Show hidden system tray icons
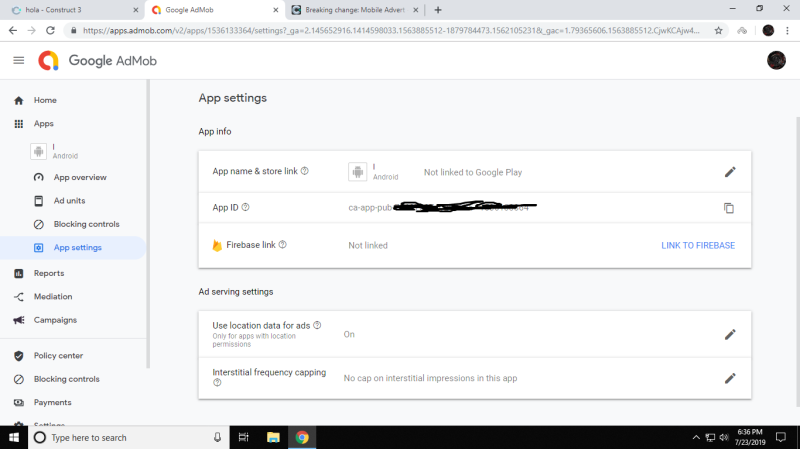800x449 pixels. (x=696, y=437)
